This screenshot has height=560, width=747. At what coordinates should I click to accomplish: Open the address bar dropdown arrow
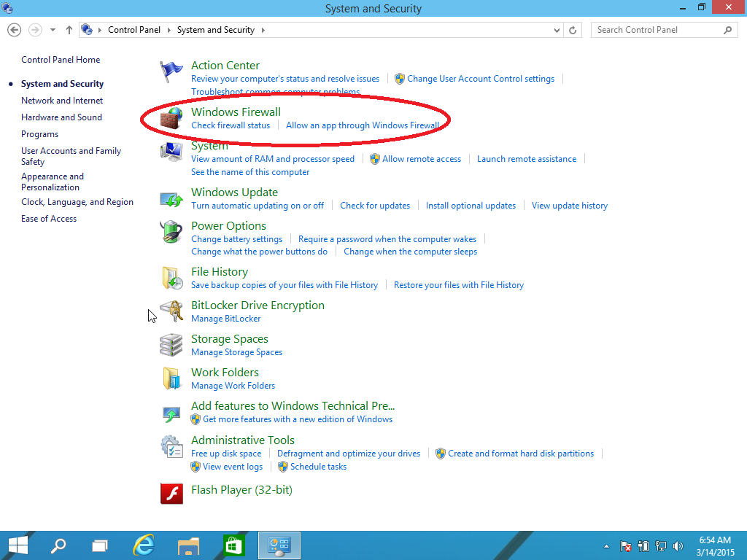click(557, 30)
